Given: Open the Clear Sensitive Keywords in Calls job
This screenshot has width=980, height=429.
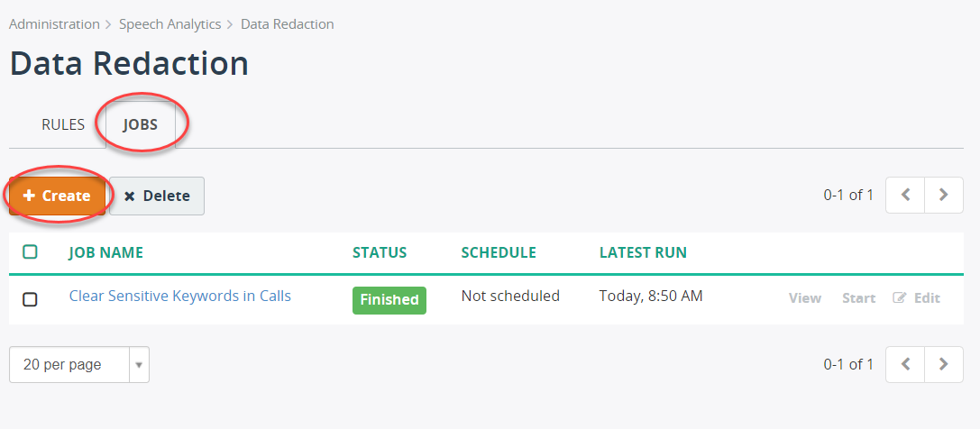Looking at the screenshot, I should [180, 296].
